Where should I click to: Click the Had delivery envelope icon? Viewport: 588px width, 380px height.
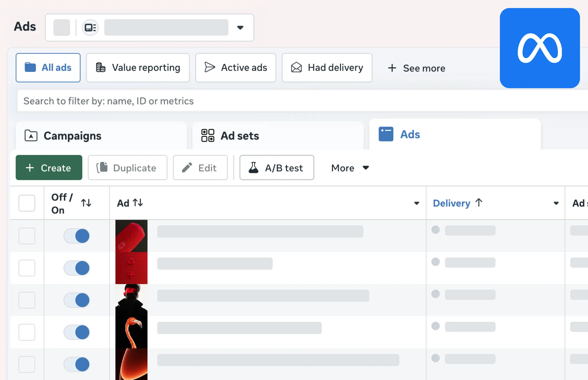pos(296,67)
